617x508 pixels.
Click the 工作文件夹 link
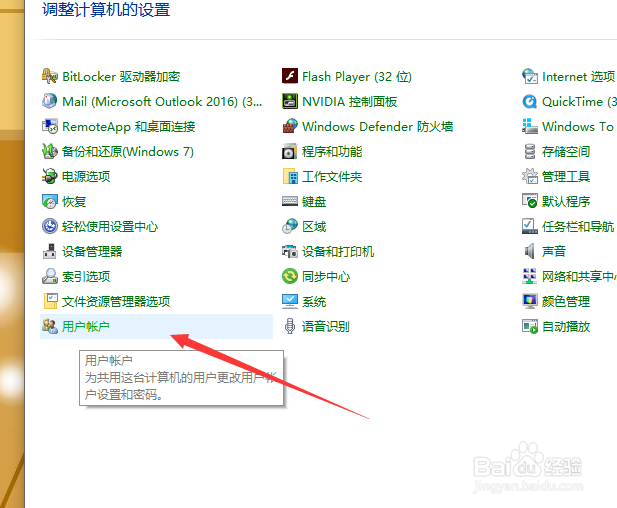click(332, 177)
